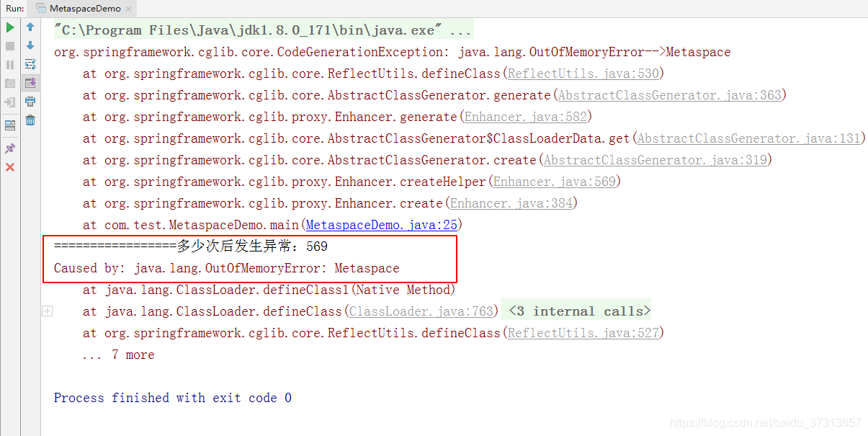868x436 pixels.
Task: Close the run session via red X
Action: 10,167
